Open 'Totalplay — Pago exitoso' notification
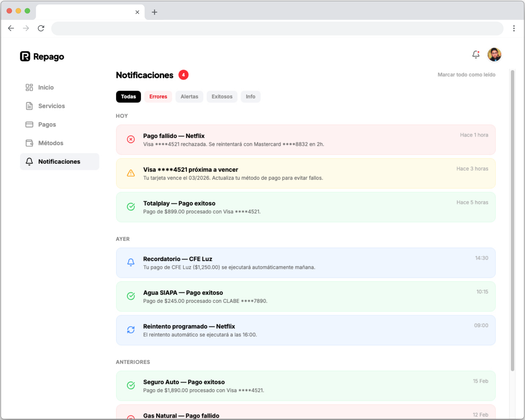525x420 pixels. [x=306, y=207]
